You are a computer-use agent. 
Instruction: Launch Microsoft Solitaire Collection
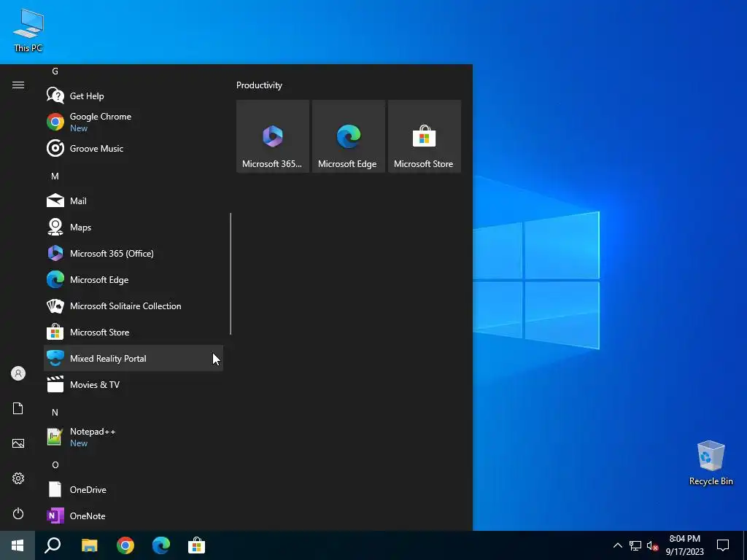[x=133, y=306]
